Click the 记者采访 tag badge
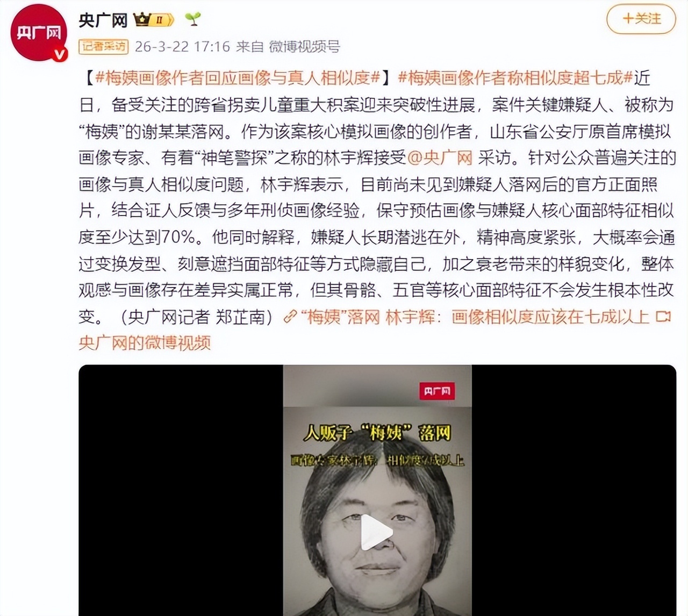The width and height of the screenshot is (688, 616). pos(103,47)
